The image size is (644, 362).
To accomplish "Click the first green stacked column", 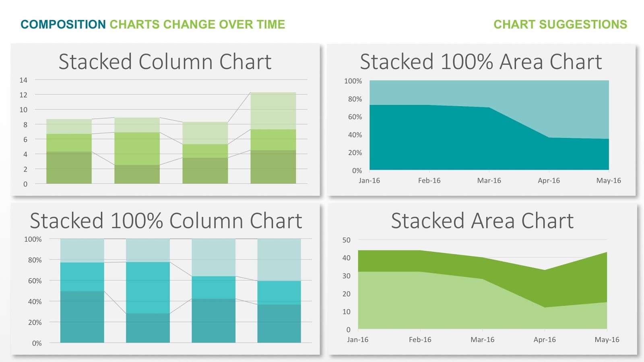I will [69, 151].
